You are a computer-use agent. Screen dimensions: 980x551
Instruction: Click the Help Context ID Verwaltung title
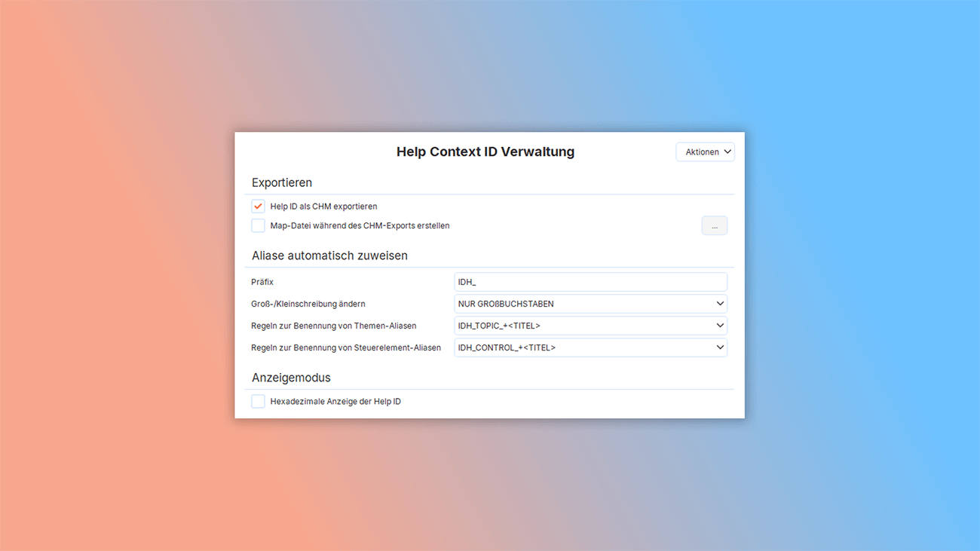click(x=485, y=152)
